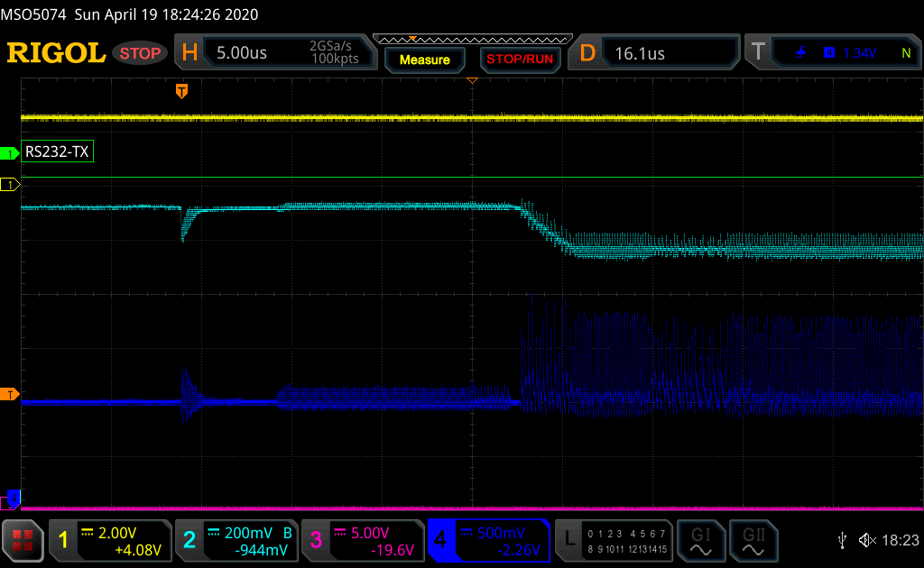
Task: Toggle channel 1 with 2.00V scale
Action: (110, 540)
